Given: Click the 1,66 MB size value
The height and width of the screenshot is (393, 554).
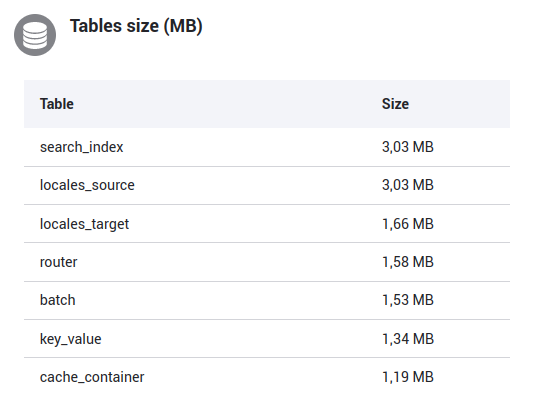Looking at the screenshot, I should click(408, 224).
